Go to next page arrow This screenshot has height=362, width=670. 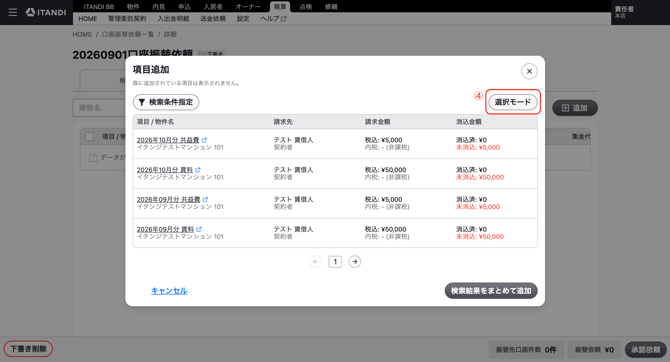[x=355, y=262]
